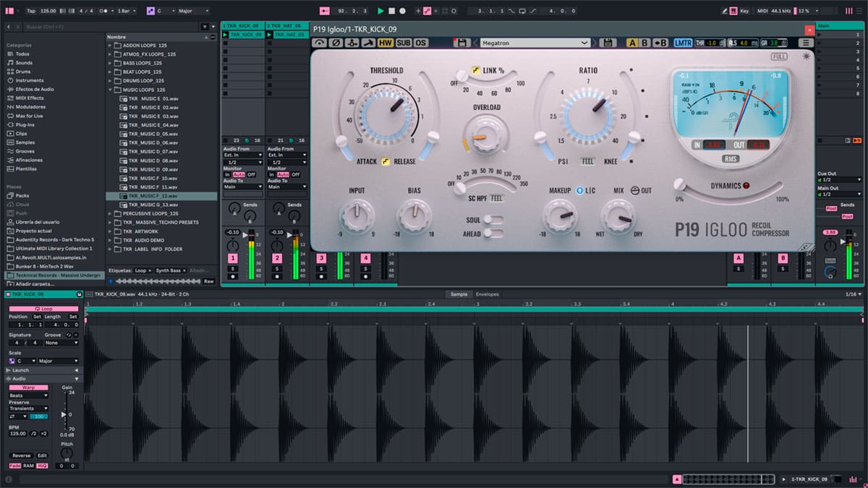This screenshot has height=488, width=868.
Task: Launch the TKR_HAT_05 clip play triangle
Action: pos(270,35)
